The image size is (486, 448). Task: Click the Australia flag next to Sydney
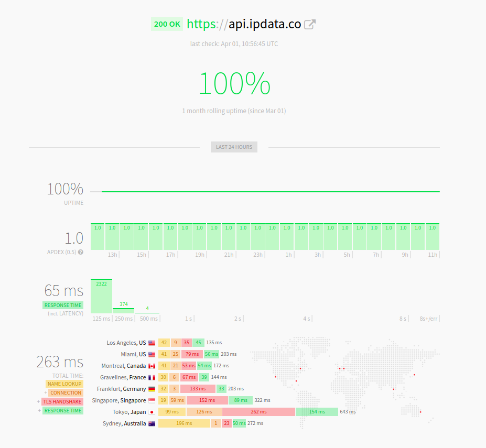[152, 423]
